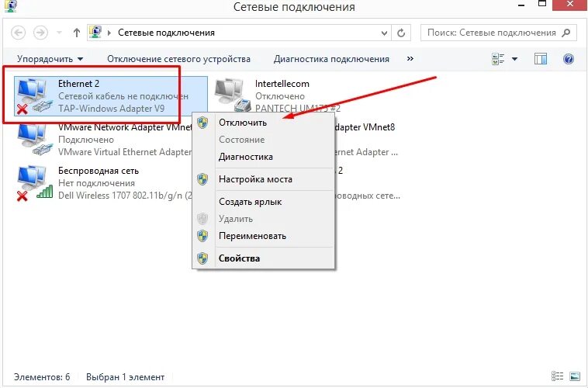
Task: Click the VMnet8 adapter name text
Action: point(365,127)
